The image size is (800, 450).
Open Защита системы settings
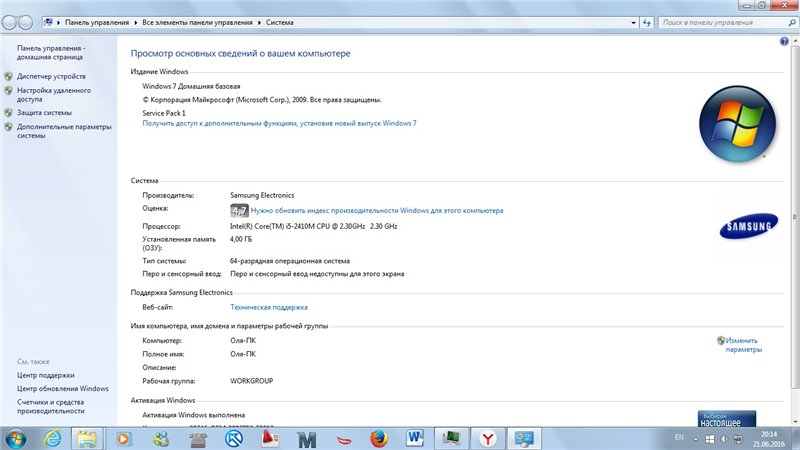pyautogui.click(x=44, y=113)
